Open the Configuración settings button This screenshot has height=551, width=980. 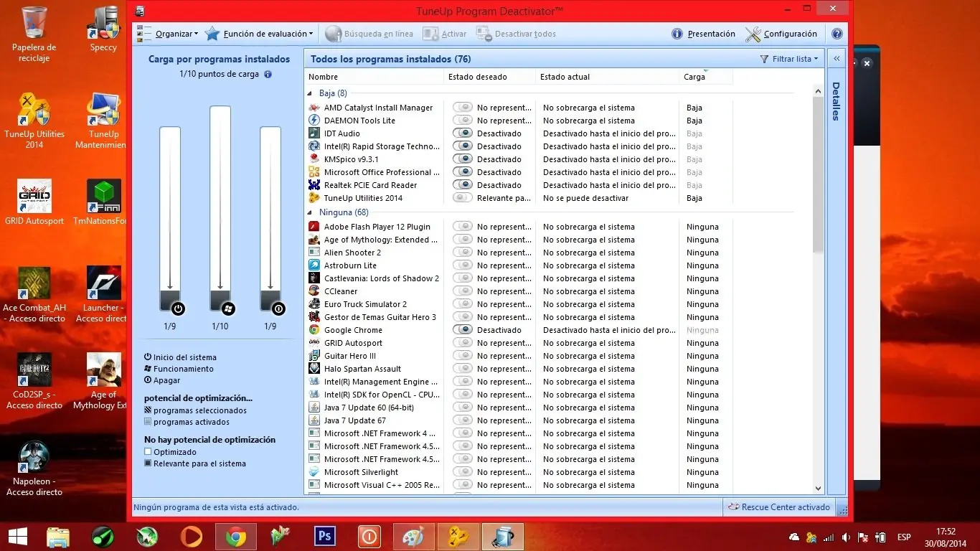pyautogui.click(x=782, y=34)
